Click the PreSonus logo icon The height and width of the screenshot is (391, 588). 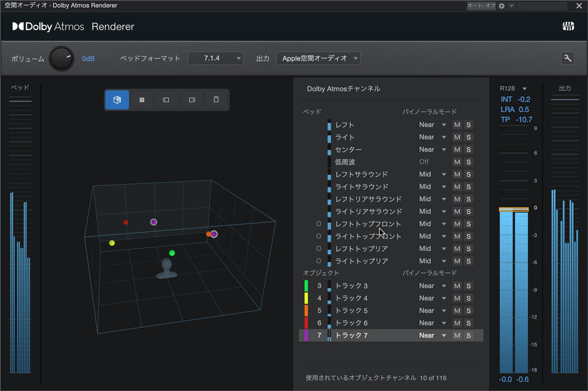click(568, 26)
